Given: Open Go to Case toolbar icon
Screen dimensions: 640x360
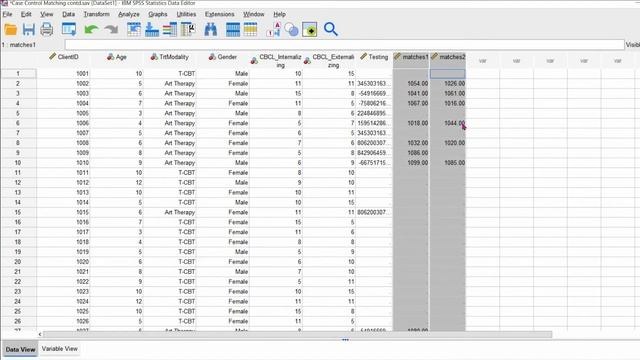Looking at the screenshot, I should 134,29.
